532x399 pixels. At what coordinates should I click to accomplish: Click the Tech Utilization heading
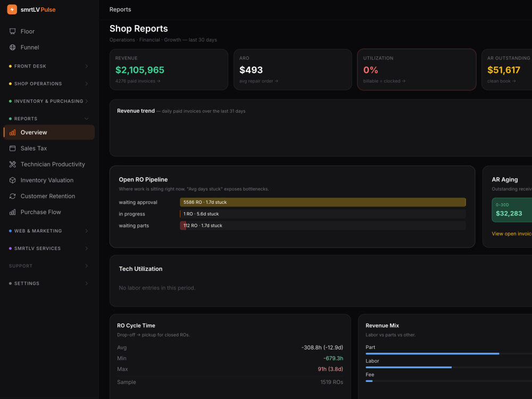pos(140,269)
